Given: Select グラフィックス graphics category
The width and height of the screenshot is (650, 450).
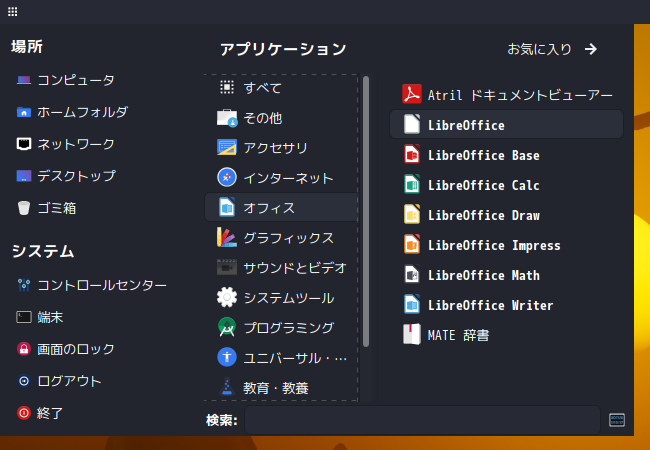Looking at the screenshot, I should coord(281,238).
